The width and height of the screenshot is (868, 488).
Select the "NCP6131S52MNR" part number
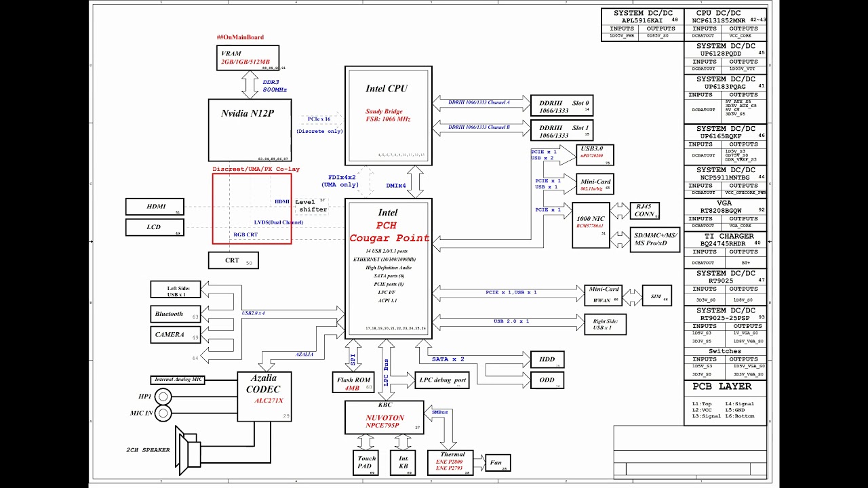tap(719, 20)
